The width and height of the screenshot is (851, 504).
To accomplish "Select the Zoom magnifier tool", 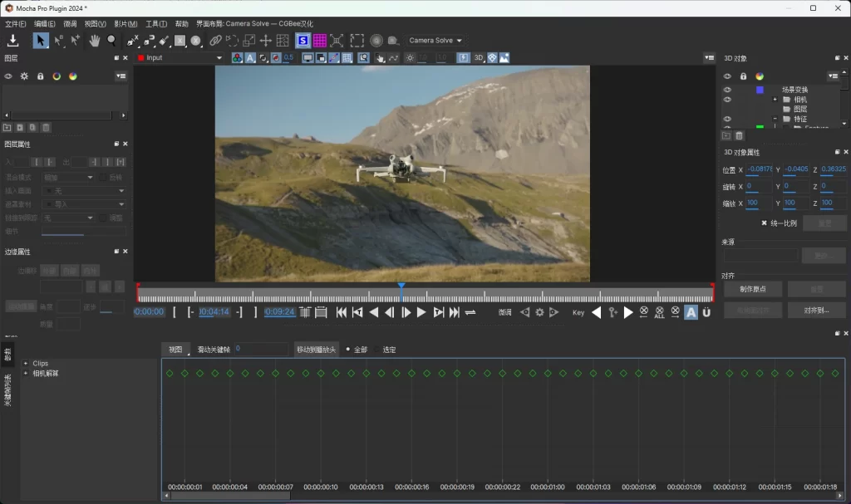I will click(111, 40).
